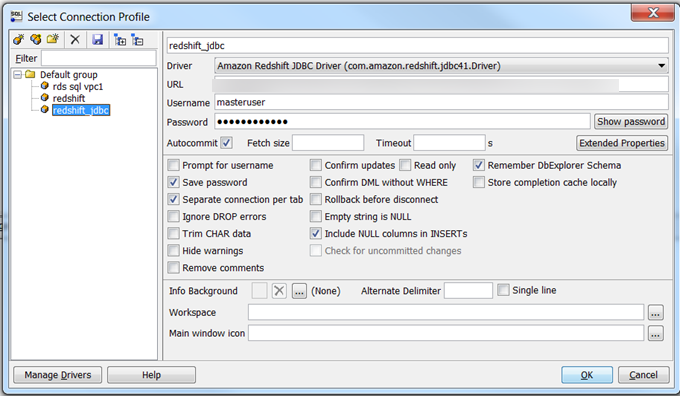Viewport: 680px width, 396px height.
Task: Uncheck Save password option
Action: point(173,182)
